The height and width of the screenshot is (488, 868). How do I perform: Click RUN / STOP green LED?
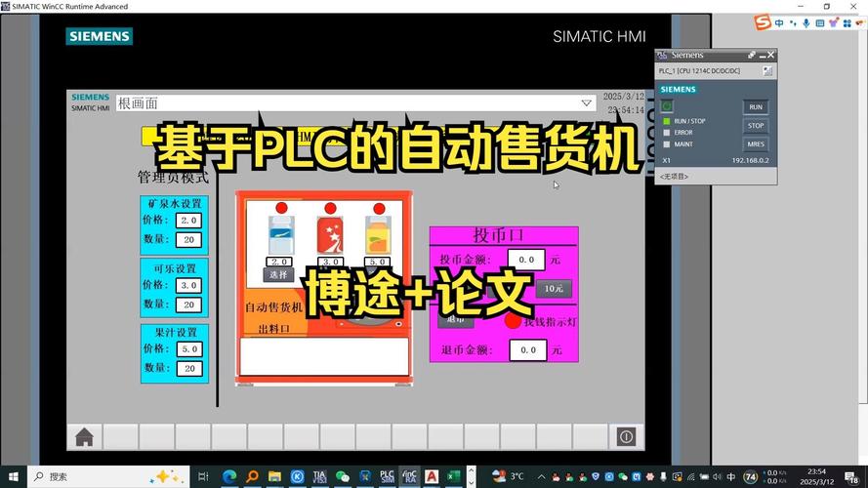[667, 121]
